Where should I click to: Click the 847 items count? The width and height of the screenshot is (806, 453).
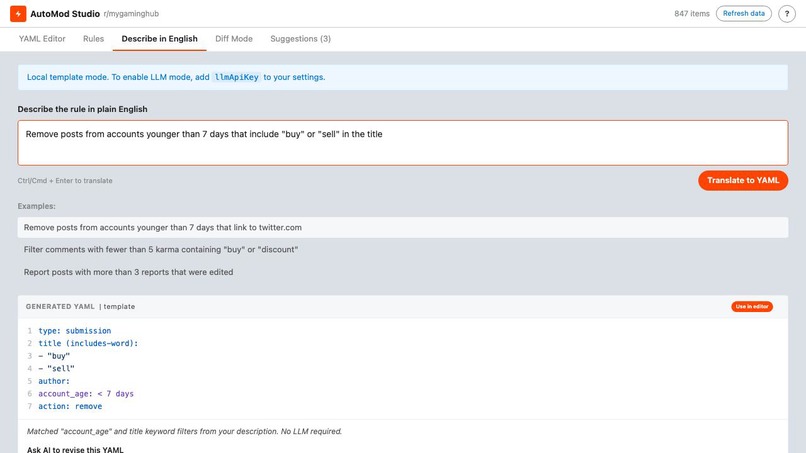[691, 14]
